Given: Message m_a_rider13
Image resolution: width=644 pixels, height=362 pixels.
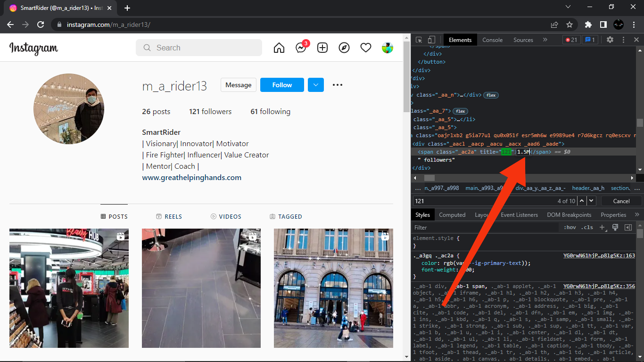Looking at the screenshot, I should (x=239, y=85).
